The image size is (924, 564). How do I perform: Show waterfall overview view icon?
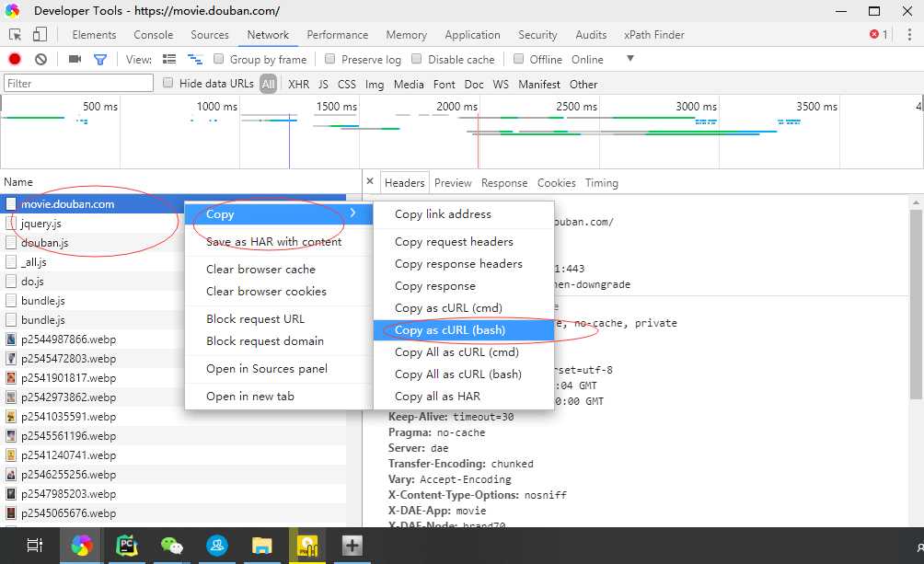[x=195, y=59]
